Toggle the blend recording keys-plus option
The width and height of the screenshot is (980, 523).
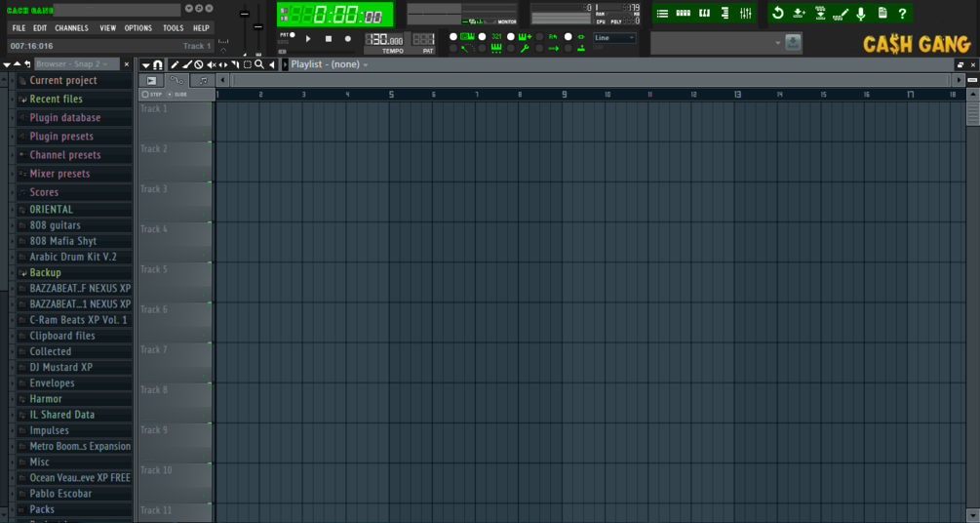click(x=525, y=37)
